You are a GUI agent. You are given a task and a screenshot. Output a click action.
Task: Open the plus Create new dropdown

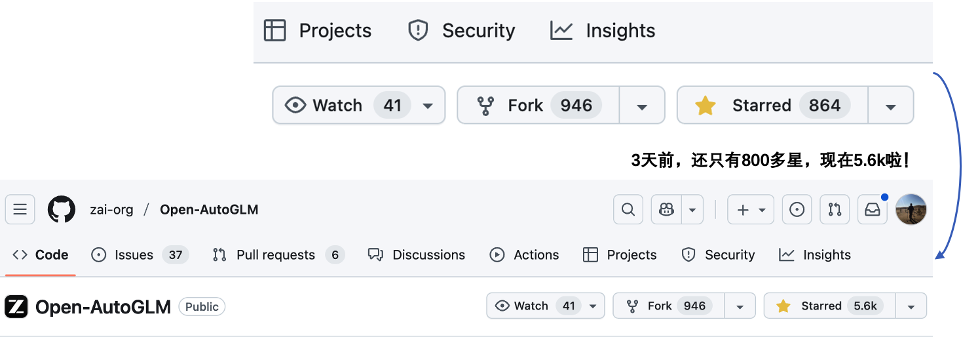point(751,210)
